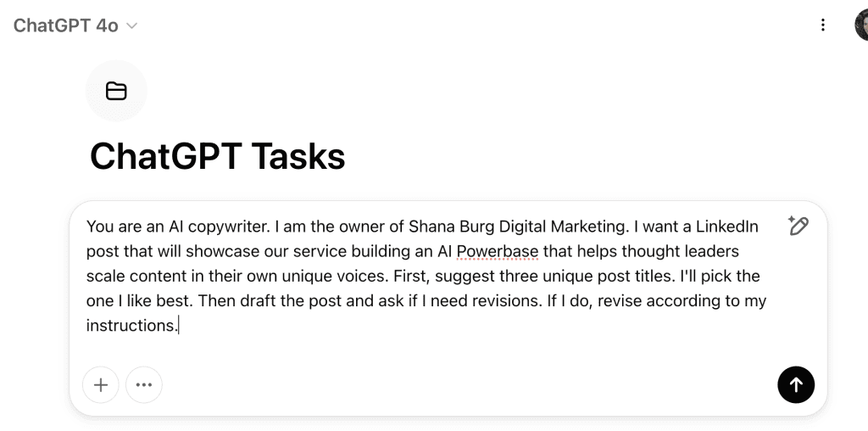Viewport: 868px width, 431px height.
Task: Click the misspelled word Powerbase
Action: click(x=497, y=251)
